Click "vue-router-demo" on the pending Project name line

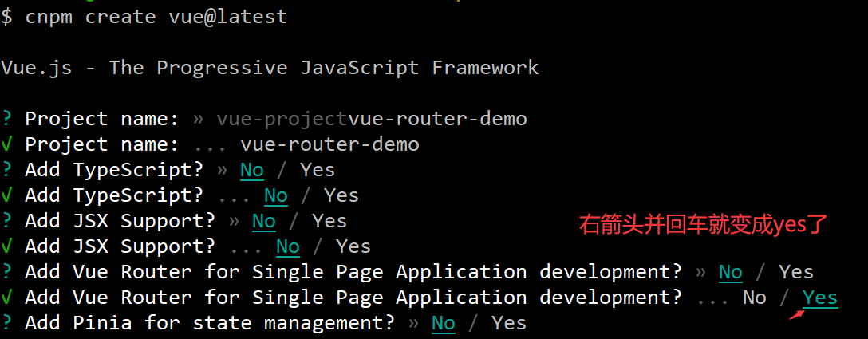438,119
